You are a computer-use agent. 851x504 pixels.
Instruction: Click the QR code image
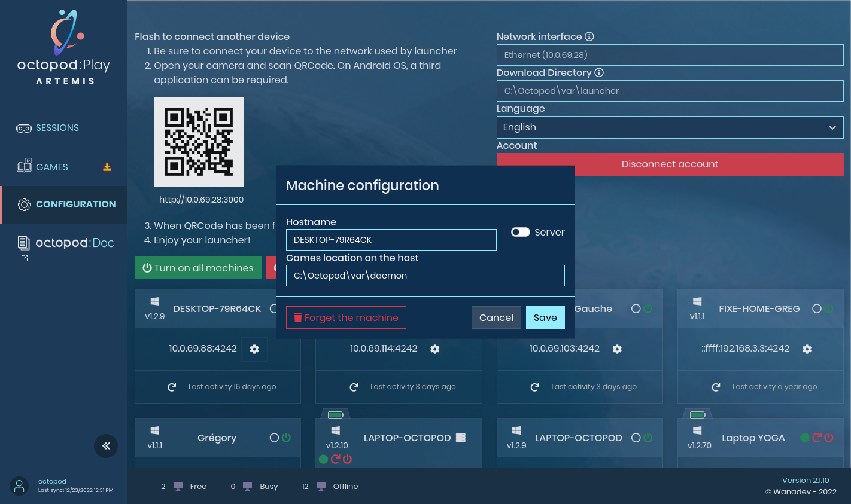pos(199,142)
